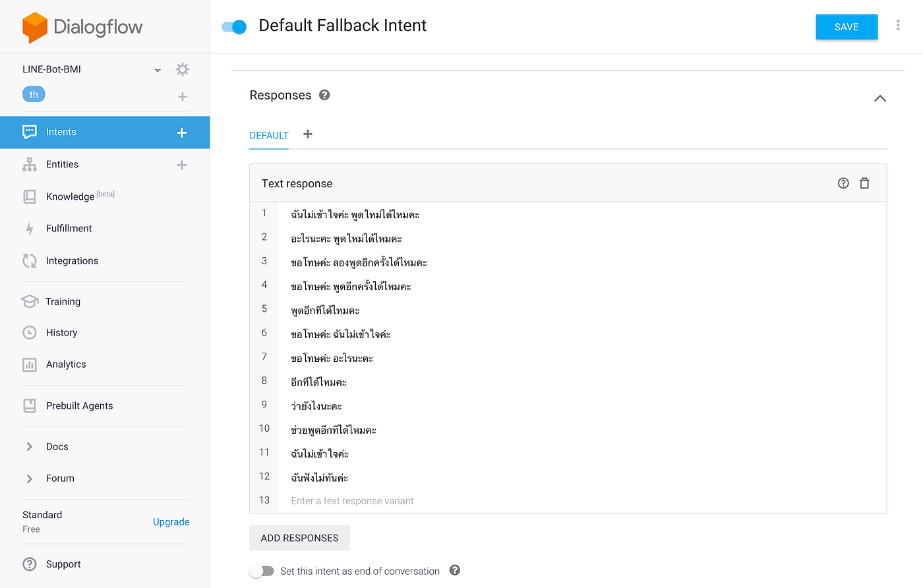The height and width of the screenshot is (588, 923).
Task: Open the Knowledge beta section
Action: [69, 196]
